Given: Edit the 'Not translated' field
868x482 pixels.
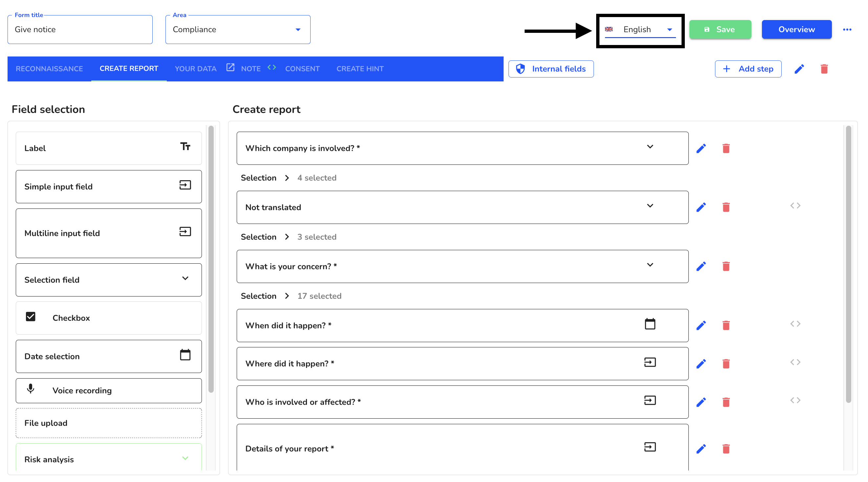Looking at the screenshot, I should [x=701, y=207].
